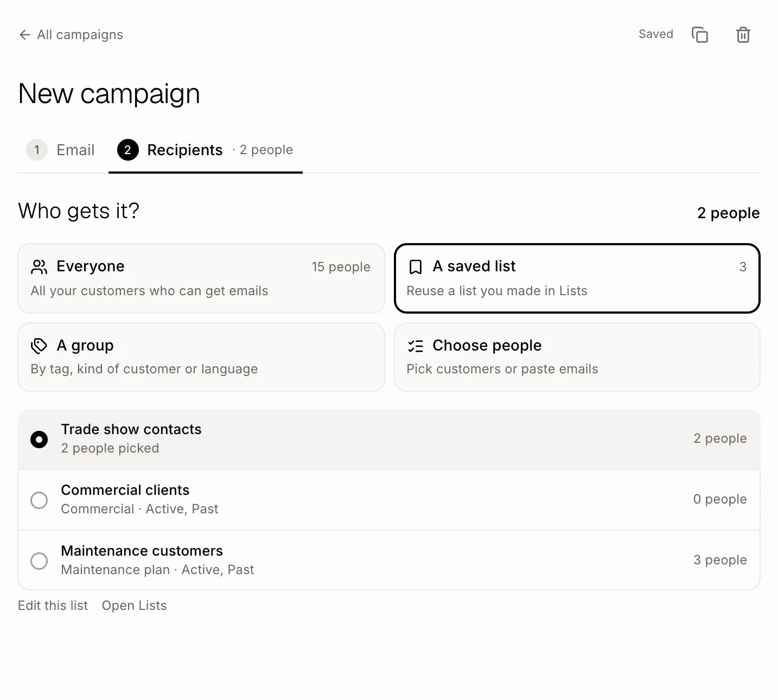
Task: Pick the Choose people card
Action: click(577, 357)
